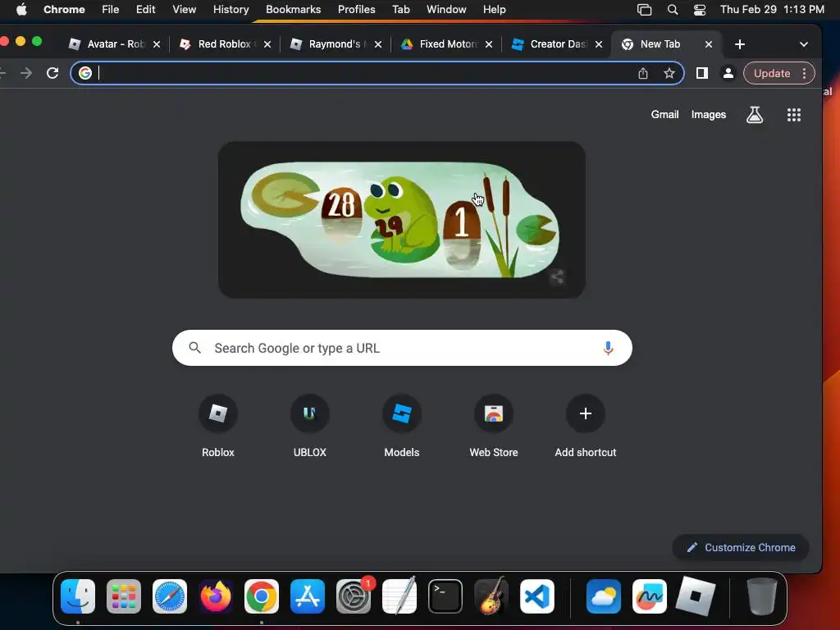Open Visual Studio Code from the Dock

pyautogui.click(x=537, y=596)
